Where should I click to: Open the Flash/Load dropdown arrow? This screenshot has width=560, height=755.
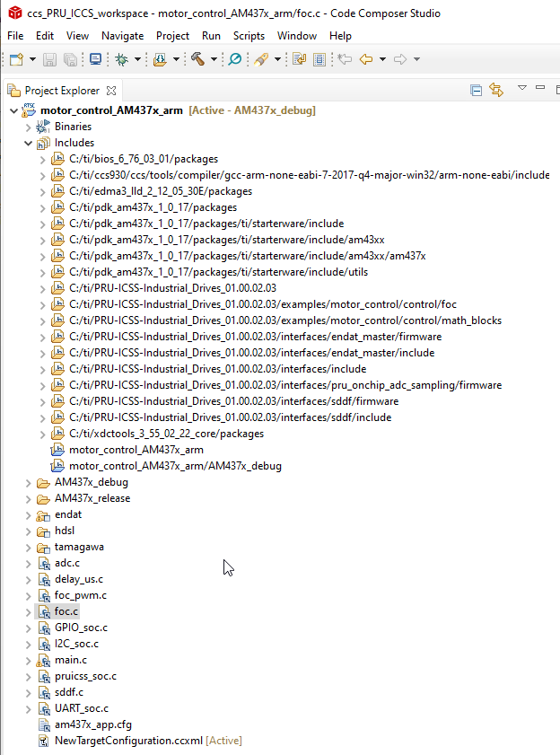click(176, 59)
